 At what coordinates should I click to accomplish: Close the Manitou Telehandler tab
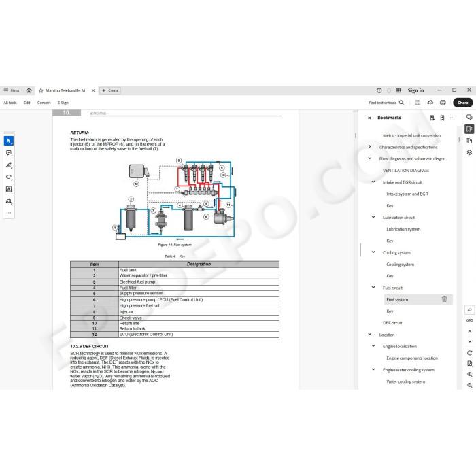[93, 90]
